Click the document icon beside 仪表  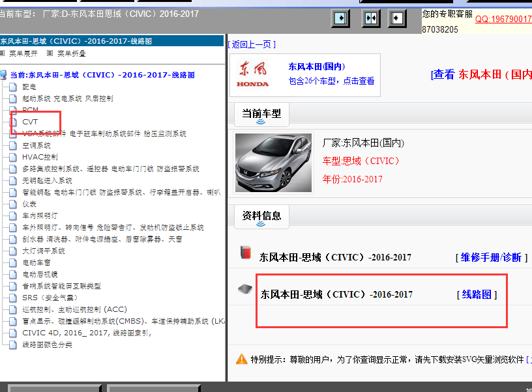point(13,204)
